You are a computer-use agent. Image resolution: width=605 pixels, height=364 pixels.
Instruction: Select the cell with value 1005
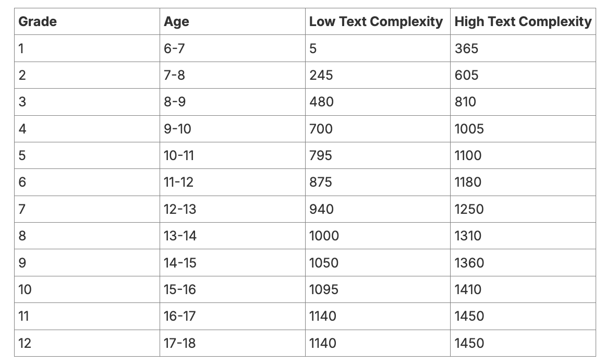point(523,128)
